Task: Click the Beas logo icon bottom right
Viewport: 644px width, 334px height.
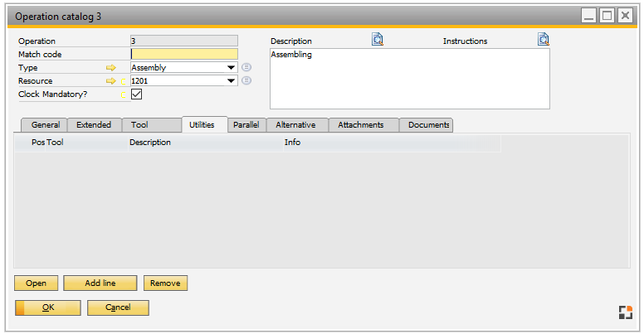Action: pyautogui.click(x=625, y=312)
